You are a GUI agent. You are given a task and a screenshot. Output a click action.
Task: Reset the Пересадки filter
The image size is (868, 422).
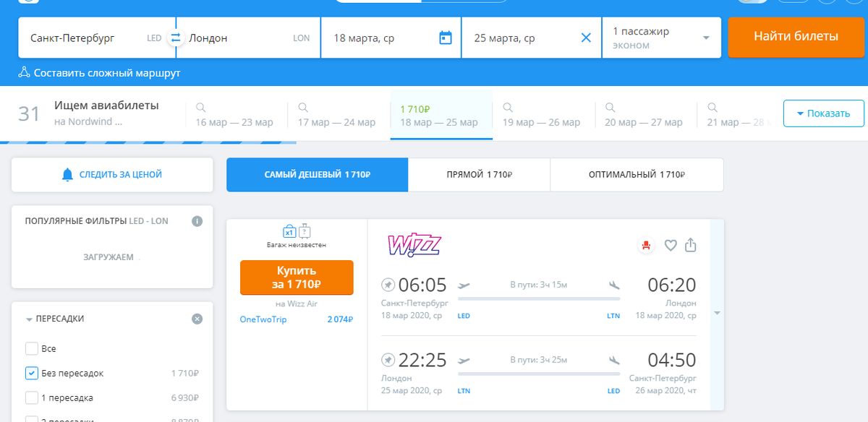click(x=197, y=319)
